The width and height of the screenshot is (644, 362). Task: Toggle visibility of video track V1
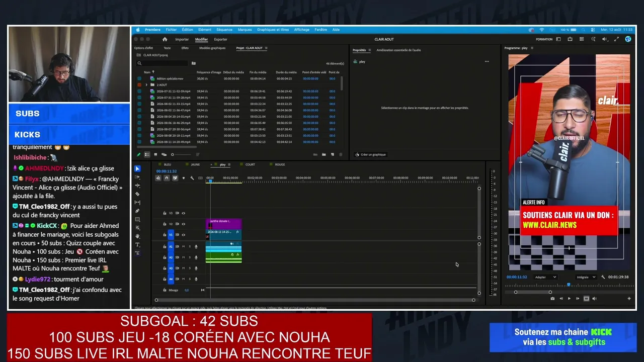point(183,235)
